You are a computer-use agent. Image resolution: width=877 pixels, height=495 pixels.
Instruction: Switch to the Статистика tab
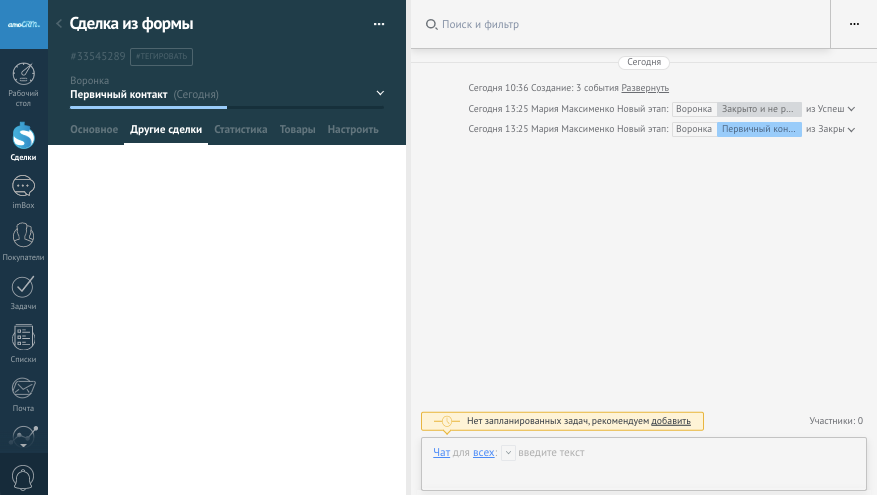(240, 130)
